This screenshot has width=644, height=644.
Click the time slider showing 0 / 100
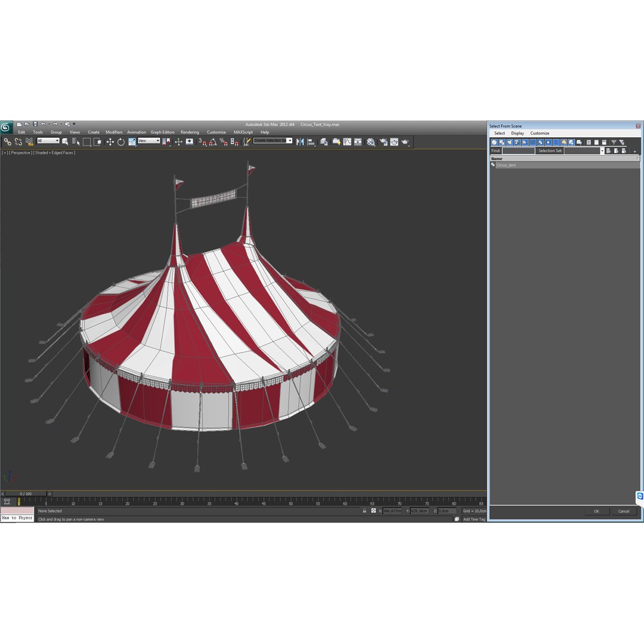[x=26, y=494]
